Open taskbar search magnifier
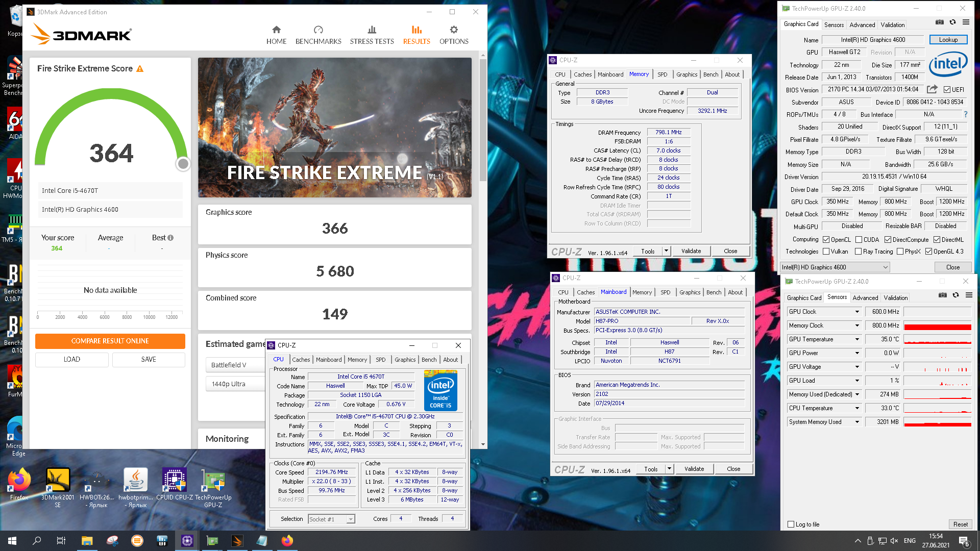The width and height of the screenshot is (980, 551). [37, 541]
